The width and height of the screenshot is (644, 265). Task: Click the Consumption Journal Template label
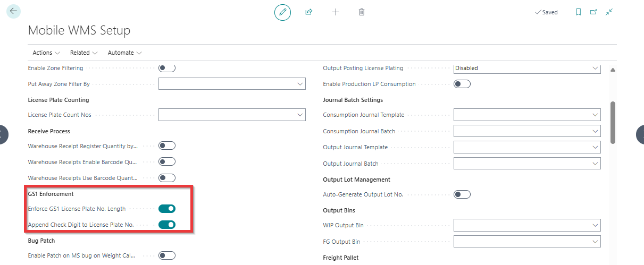pyautogui.click(x=364, y=115)
